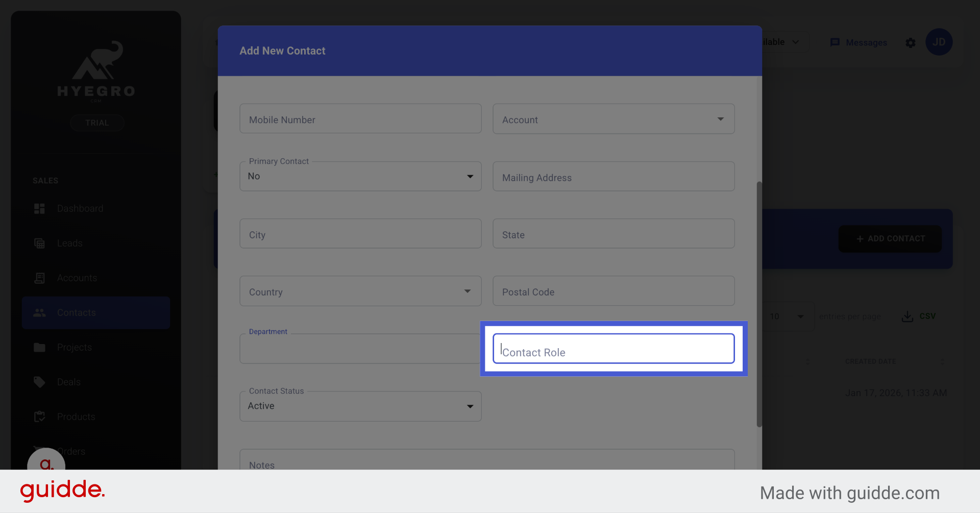Click the CSV download icon

click(907, 316)
